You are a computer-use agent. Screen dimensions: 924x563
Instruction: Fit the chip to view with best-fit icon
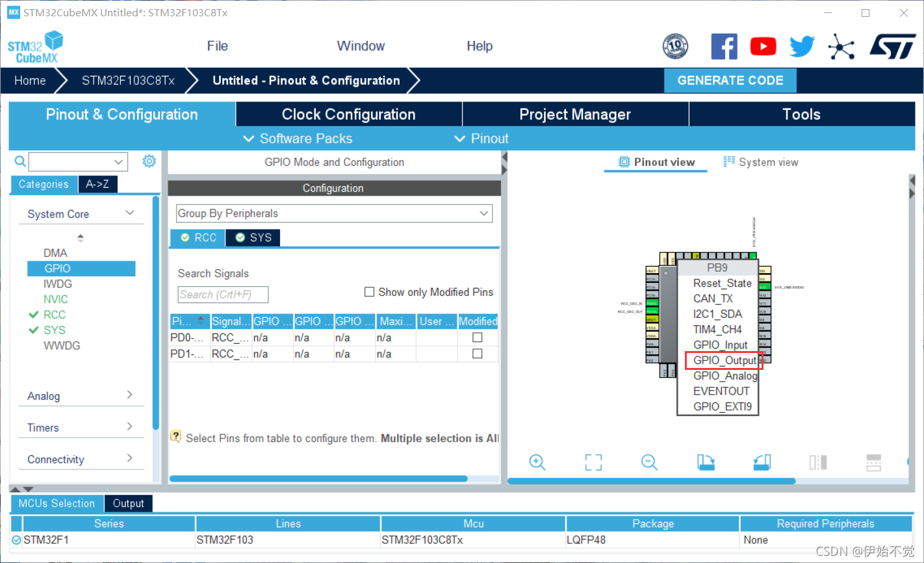coord(593,462)
